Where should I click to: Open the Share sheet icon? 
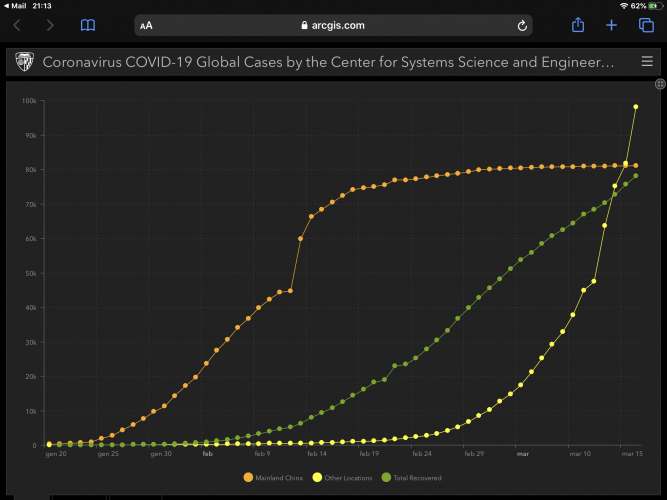coord(578,25)
